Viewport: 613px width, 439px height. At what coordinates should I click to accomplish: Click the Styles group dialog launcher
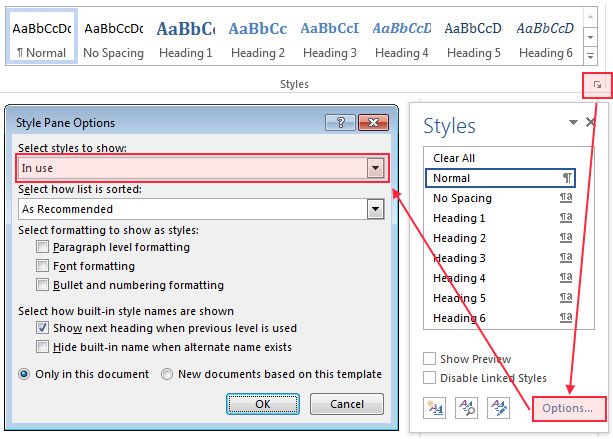pyautogui.click(x=597, y=86)
